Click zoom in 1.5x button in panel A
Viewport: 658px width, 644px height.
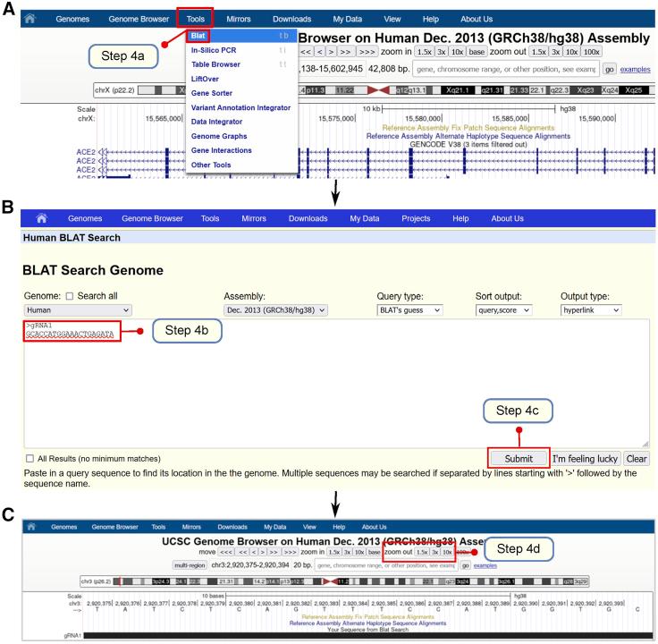(x=425, y=52)
